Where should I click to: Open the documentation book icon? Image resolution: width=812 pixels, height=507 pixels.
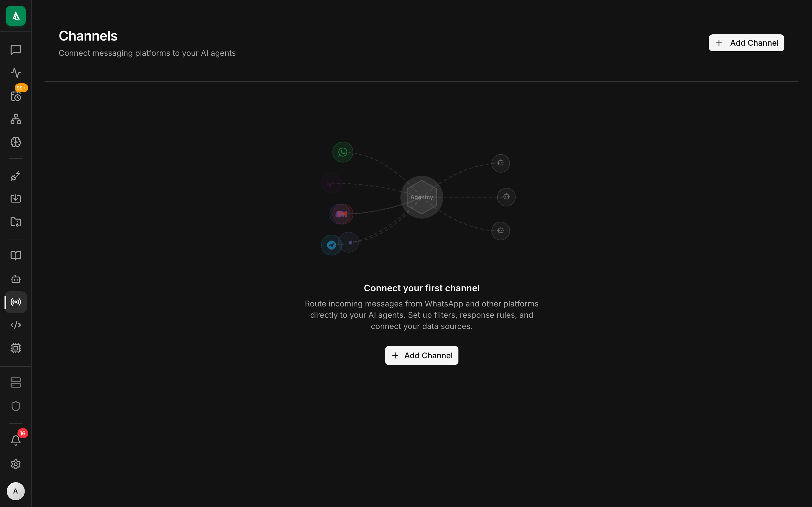click(x=16, y=255)
